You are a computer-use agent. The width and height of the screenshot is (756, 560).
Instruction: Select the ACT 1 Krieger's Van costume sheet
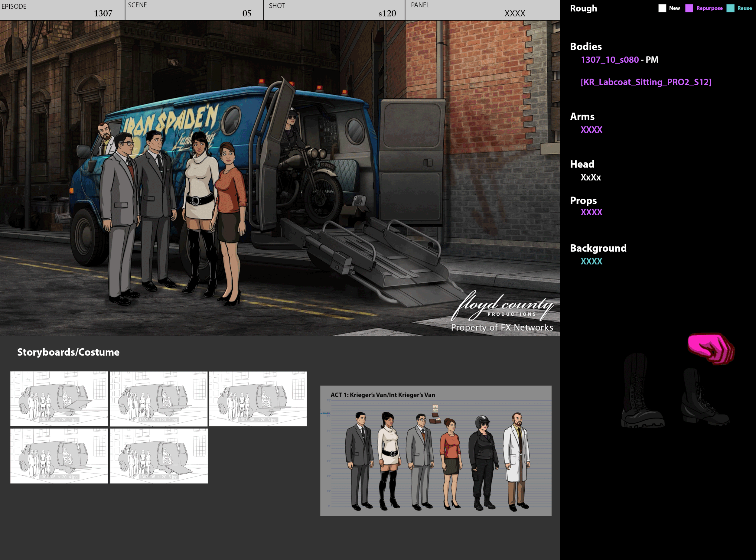pos(436,451)
